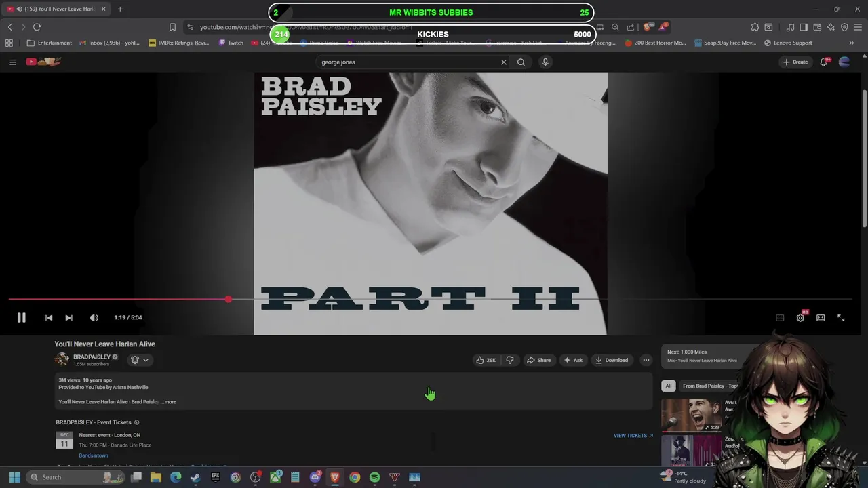Open browser main hamburger menu

tap(858, 27)
